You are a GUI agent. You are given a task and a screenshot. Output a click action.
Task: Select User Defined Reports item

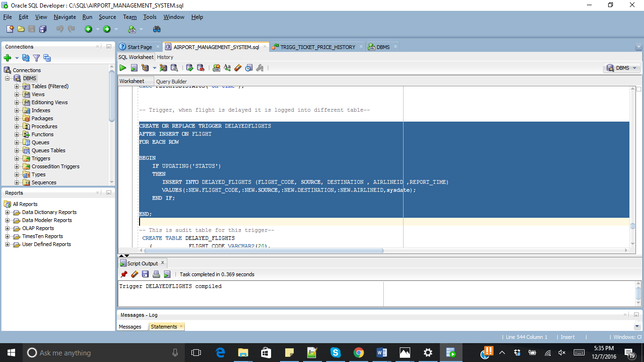tap(46, 244)
